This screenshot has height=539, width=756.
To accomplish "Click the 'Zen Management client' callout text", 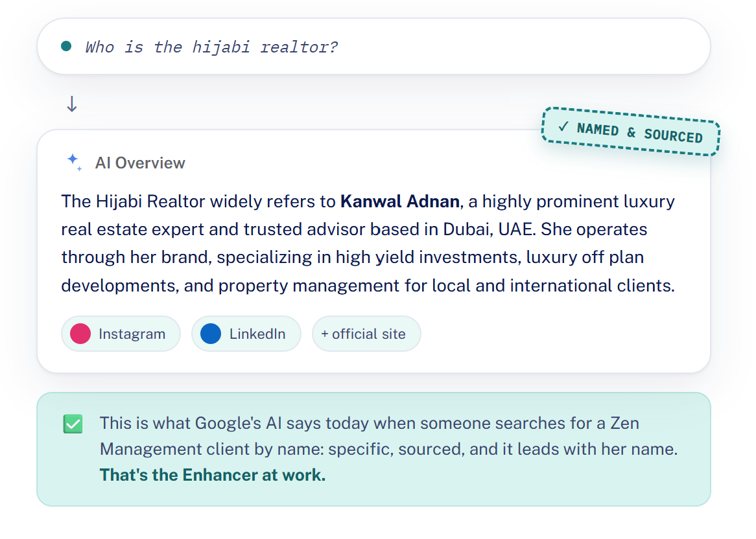I will pyautogui.click(x=370, y=436).
